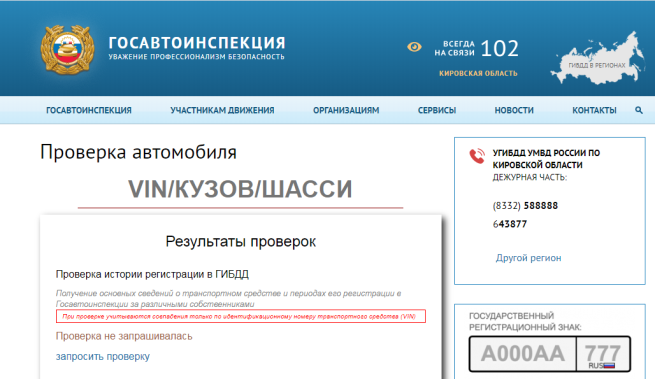Viewport: 655px width, 379px height.
Task: Open the ГОСАВТОИНСПЕКЦИЯ menu item
Action: pos(89,110)
